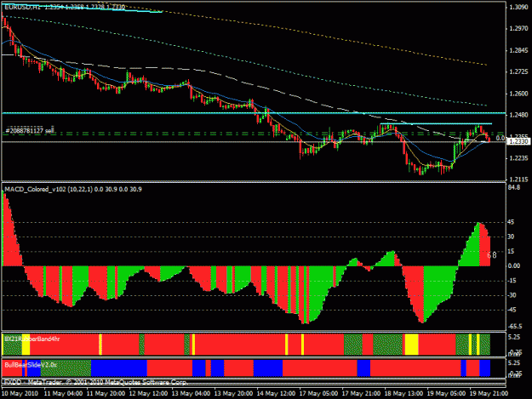Click the 14 May 12:00 time label
The width and height of the screenshot is (532, 399).
tap(276, 394)
